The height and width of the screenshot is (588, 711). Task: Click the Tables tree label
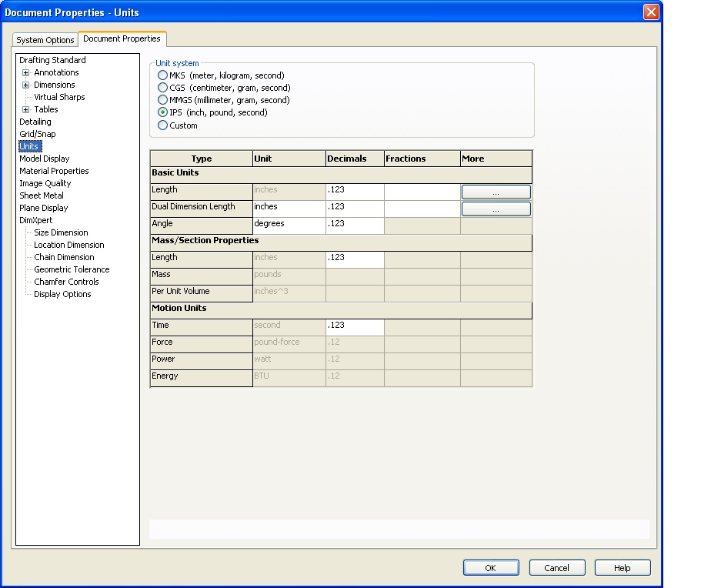(46, 109)
